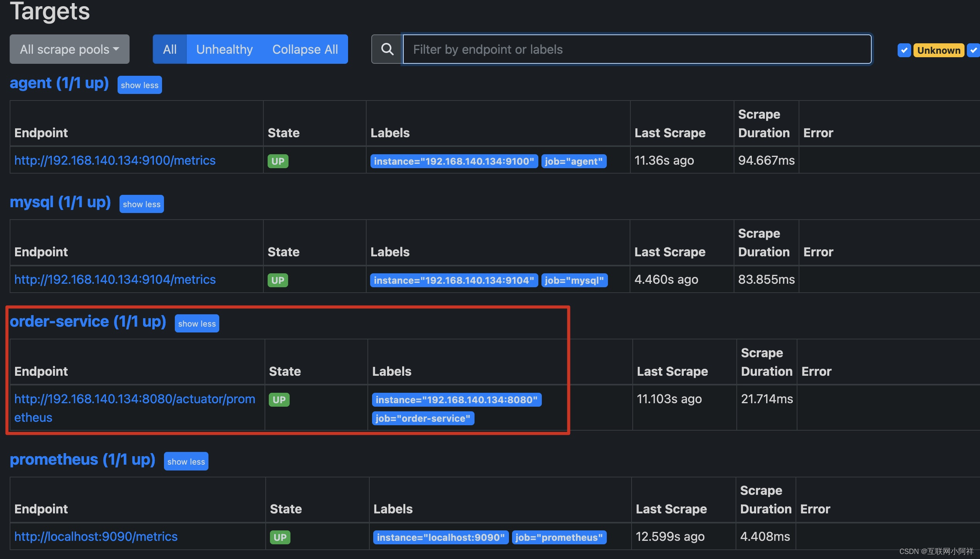The width and height of the screenshot is (980, 559).
Task: Click the UP badge in agent row
Action: pyautogui.click(x=278, y=161)
